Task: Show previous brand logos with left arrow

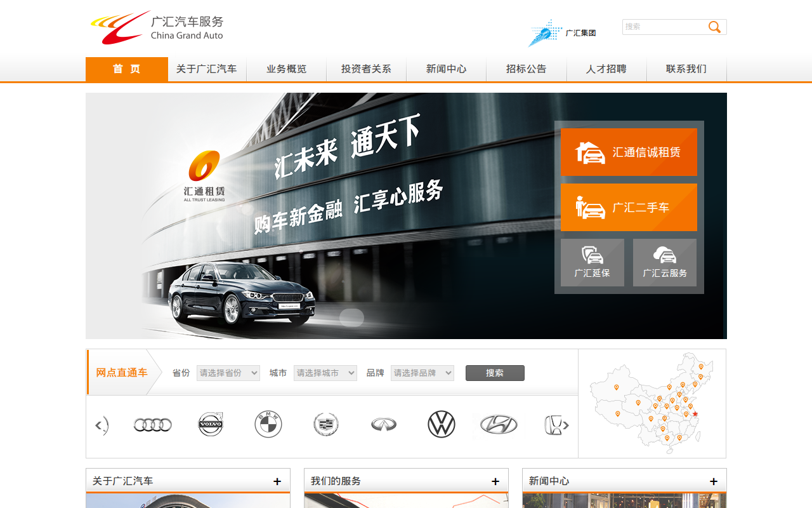Action: [98, 425]
